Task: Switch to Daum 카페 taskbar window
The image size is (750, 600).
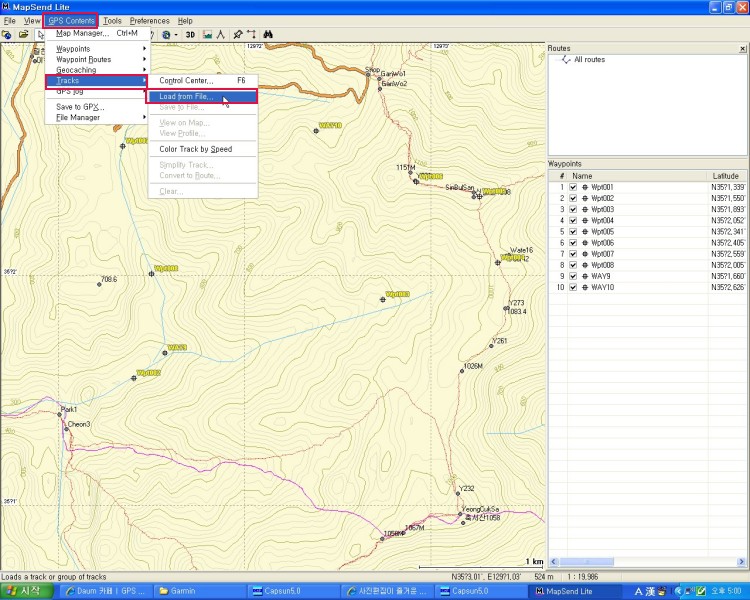Action: point(106,591)
